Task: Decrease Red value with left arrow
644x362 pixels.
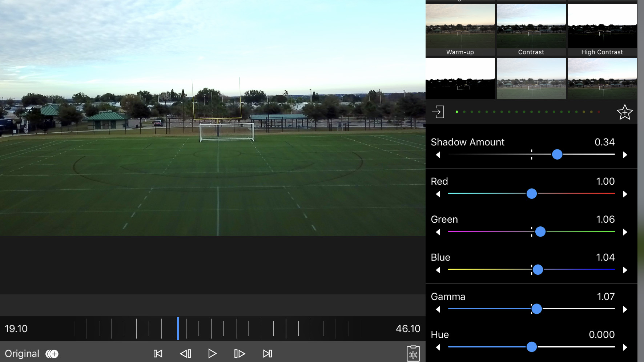Action: (x=438, y=194)
